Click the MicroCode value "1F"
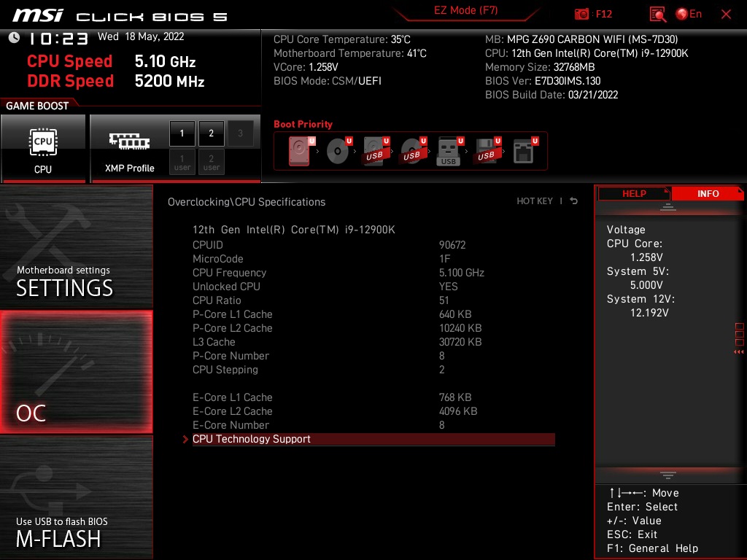747x560 pixels. (444, 259)
